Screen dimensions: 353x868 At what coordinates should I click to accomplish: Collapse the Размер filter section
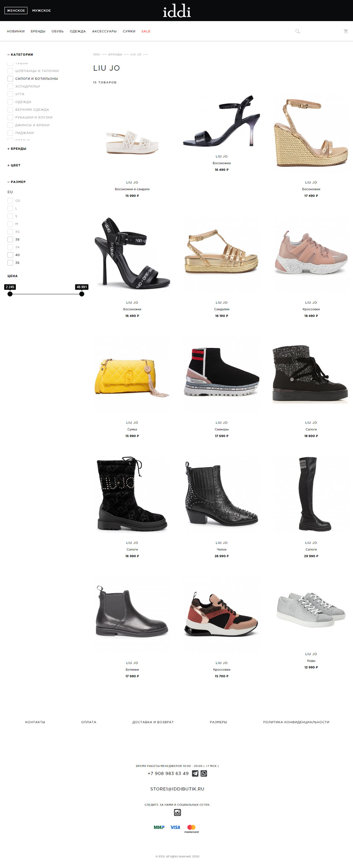tap(17, 182)
